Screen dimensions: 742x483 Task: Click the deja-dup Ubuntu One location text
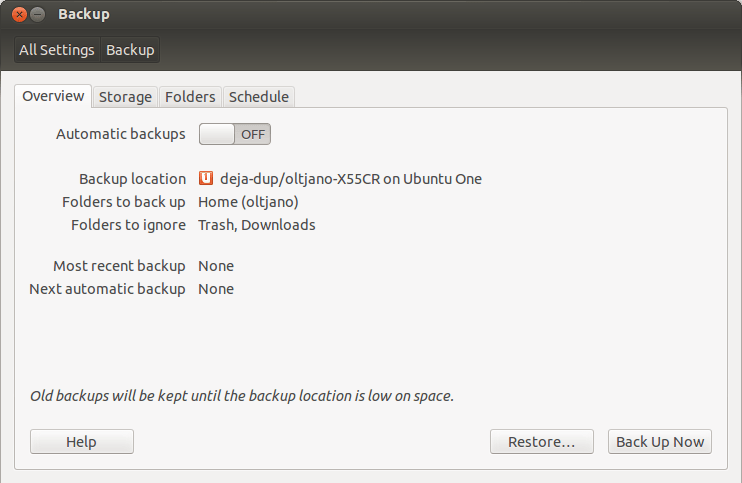tap(350, 179)
